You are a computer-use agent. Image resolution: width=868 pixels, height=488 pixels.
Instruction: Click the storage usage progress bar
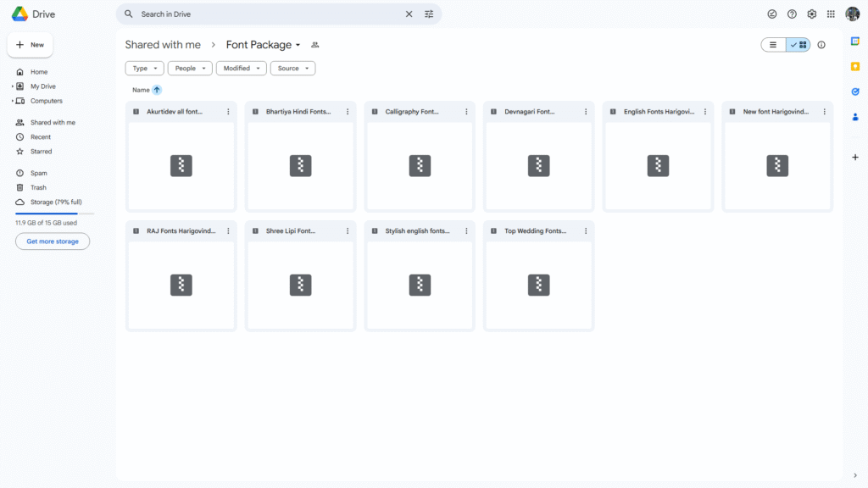tap(55, 213)
